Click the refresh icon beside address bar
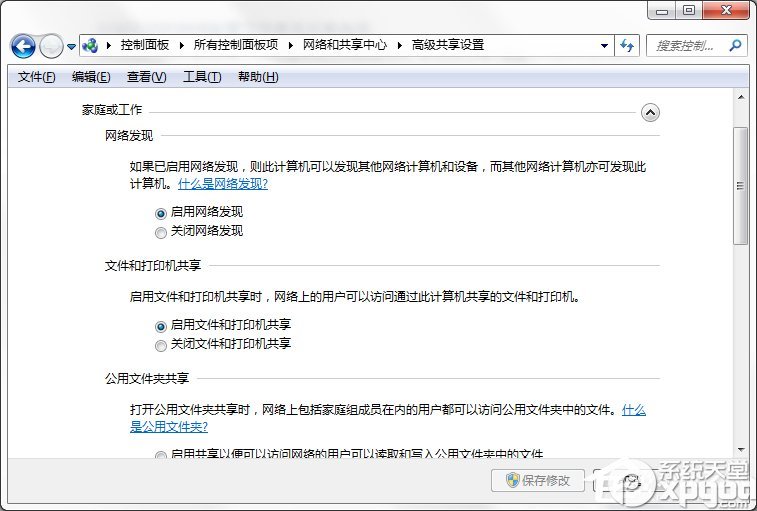Screen dimensions: 757x511 627,45
